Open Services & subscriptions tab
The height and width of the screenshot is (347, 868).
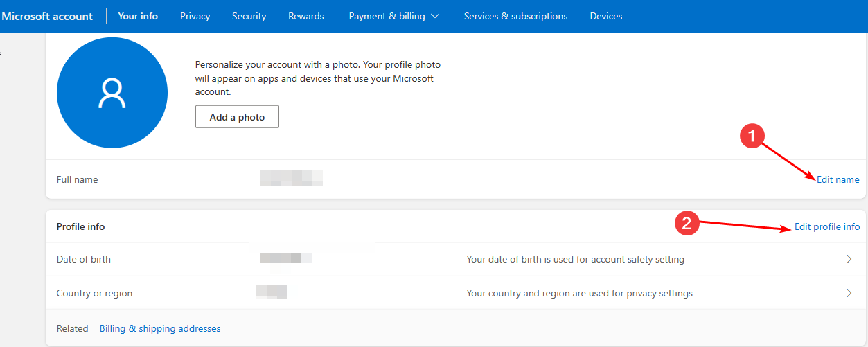coord(515,16)
